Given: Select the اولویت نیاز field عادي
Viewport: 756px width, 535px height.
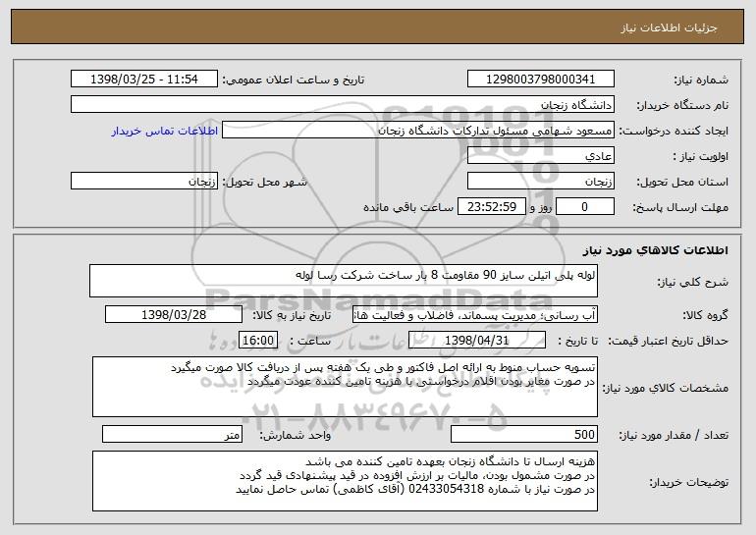Looking at the screenshot, I should [540, 156].
